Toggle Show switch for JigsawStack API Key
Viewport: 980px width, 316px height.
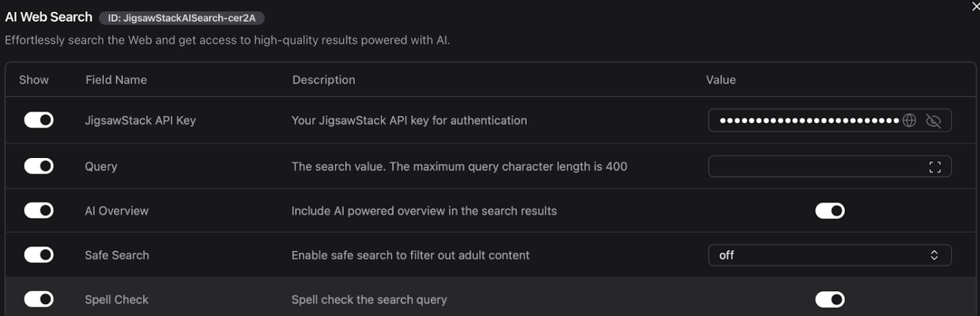39,120
